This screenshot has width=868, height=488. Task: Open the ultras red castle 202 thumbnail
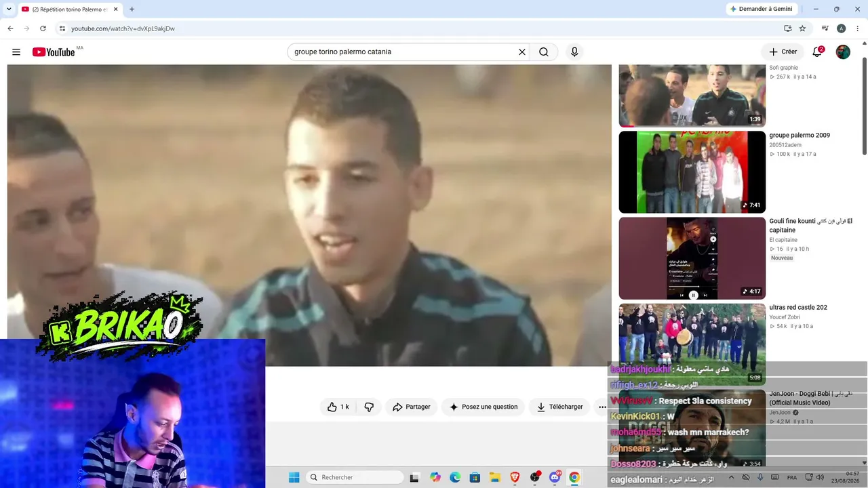(692, 344)
